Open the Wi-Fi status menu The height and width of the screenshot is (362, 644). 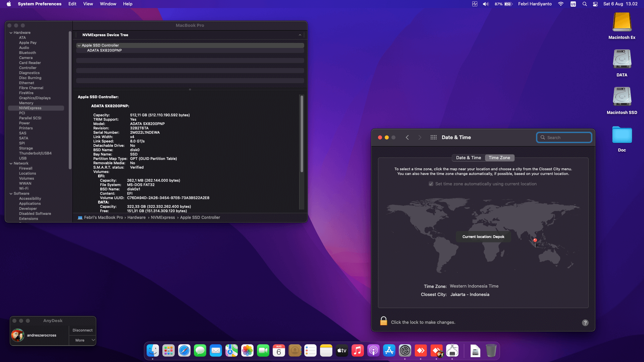(x=561, y=4)
